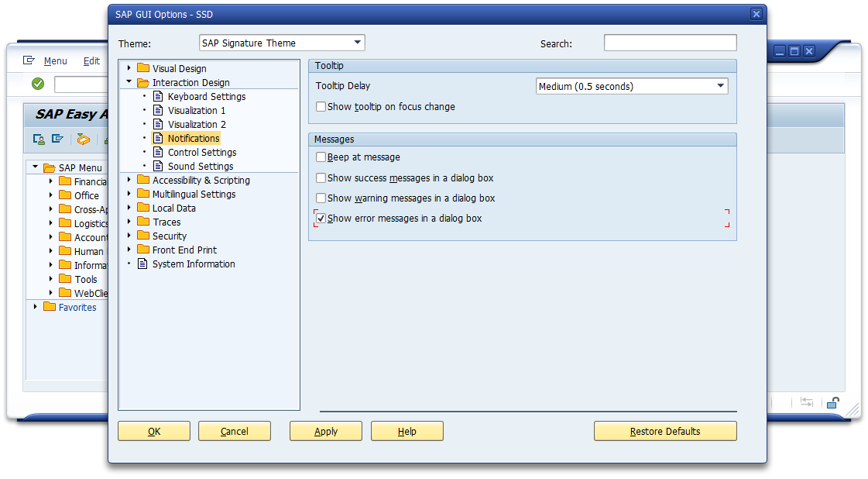
Task: Click Restore Defaults button
Action: tap(665, 431)
